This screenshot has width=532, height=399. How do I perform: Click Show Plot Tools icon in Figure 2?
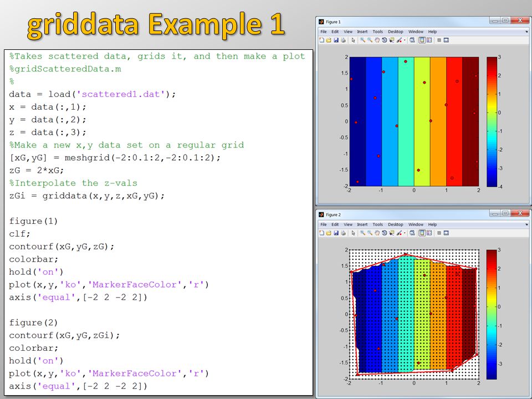446,233
